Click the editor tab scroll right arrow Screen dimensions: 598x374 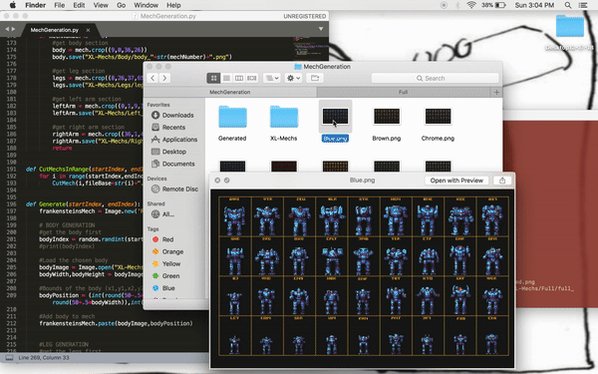13,29
